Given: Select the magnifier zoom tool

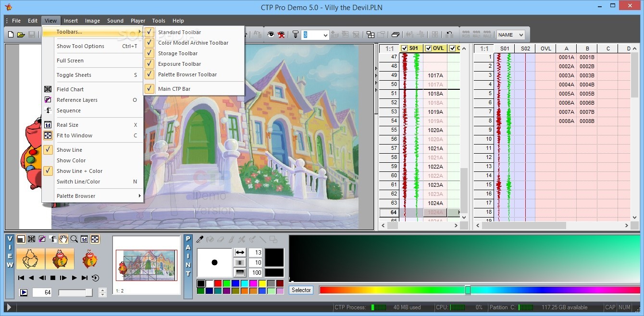Looking at the screenshot, I should [74, 239].
